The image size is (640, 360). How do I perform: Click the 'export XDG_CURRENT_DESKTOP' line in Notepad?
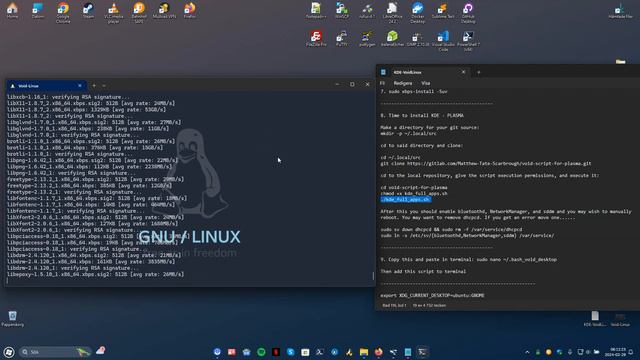click(x=432, y=295)
